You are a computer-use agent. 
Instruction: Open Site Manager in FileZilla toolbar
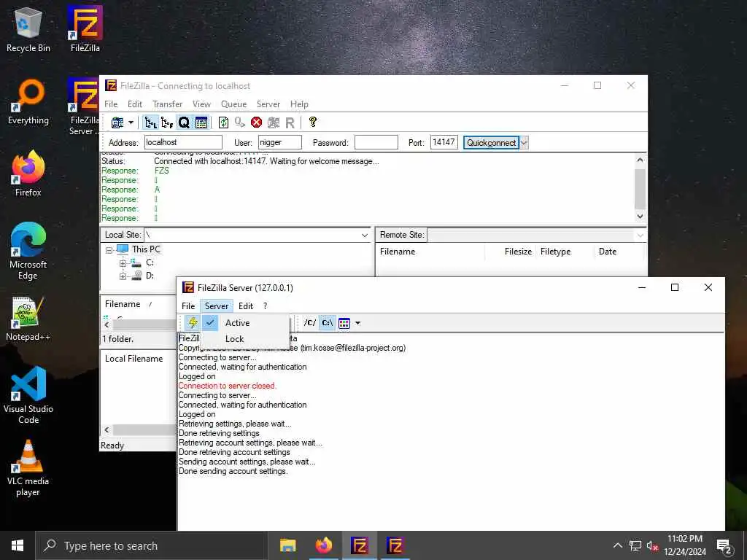[117, 122]
